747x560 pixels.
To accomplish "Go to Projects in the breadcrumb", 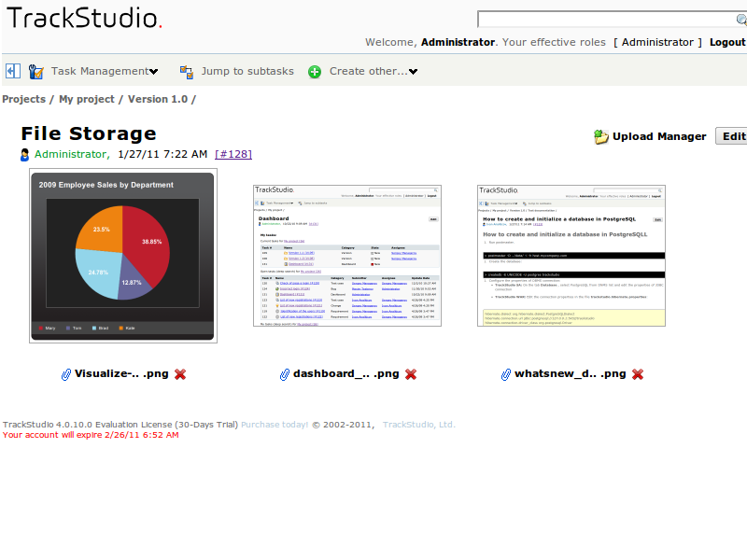I will 24,99.
